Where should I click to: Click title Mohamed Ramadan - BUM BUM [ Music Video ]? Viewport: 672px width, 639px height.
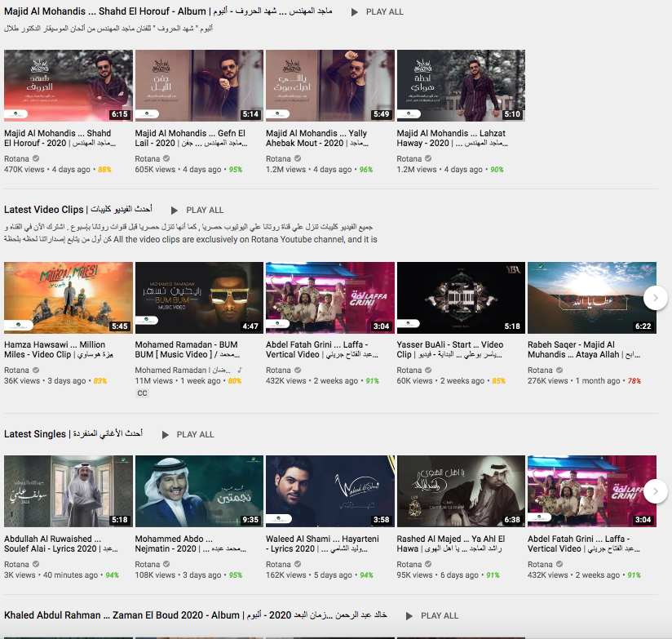[x=188, y=349]
